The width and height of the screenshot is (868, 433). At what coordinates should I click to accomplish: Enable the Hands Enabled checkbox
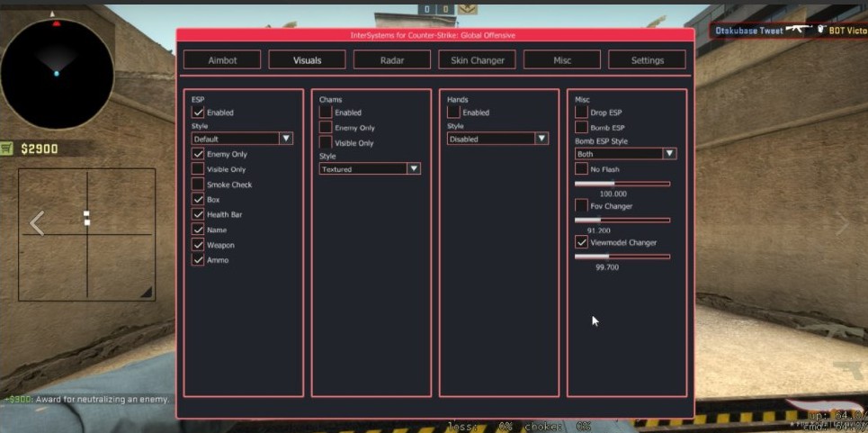(454, 112)
